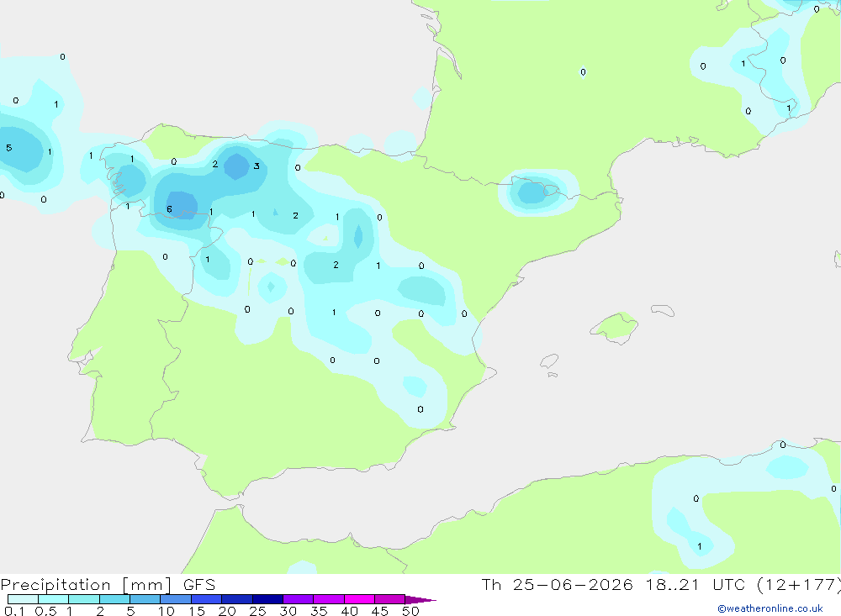
Task: Click the 0.5–1 mm legend color swatch
Action: tap(53, 599)
